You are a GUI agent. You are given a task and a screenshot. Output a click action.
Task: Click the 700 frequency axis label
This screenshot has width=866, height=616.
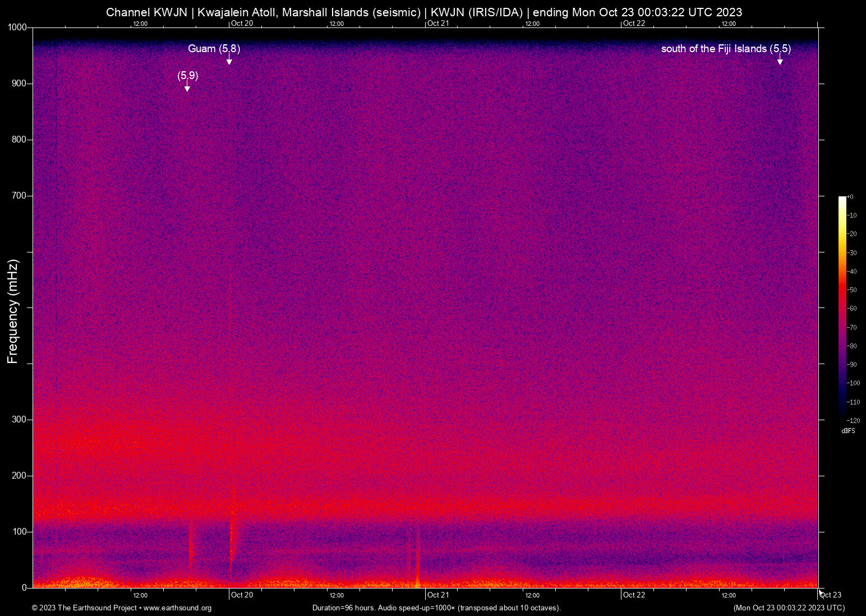click(x=20, y=196)
